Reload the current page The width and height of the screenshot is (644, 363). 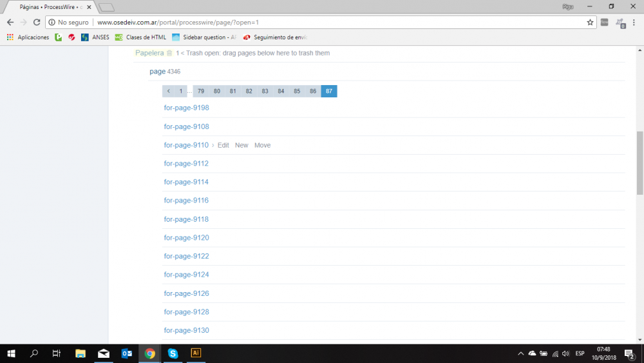[37, 22]
